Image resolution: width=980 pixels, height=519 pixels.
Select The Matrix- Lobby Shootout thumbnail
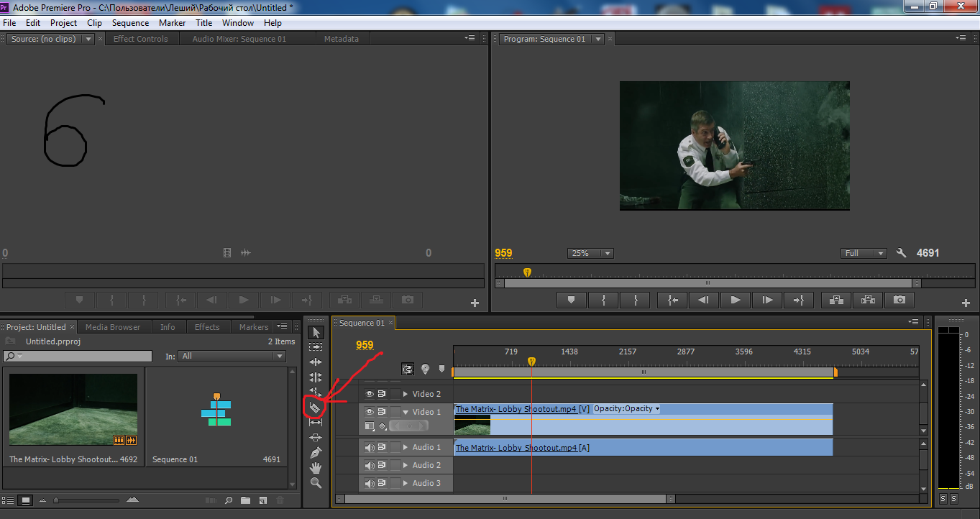pyautogui.click(x=73, y=410)
